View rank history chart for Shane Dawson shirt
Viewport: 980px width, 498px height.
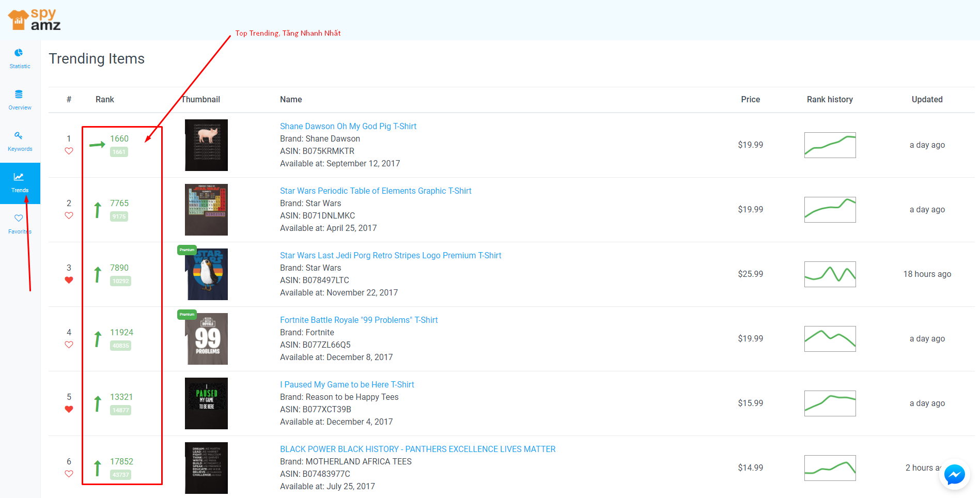[830, 145]
